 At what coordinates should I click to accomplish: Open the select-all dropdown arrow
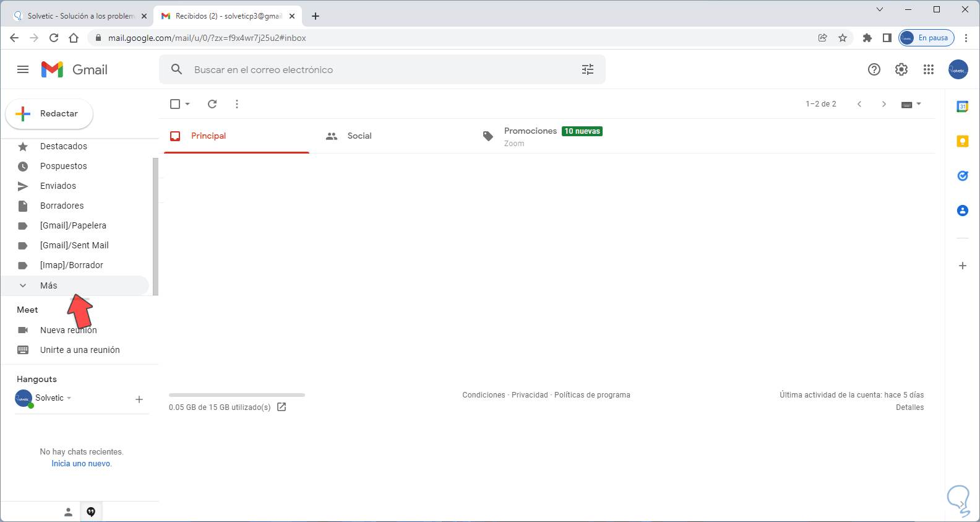pos(187,104)
